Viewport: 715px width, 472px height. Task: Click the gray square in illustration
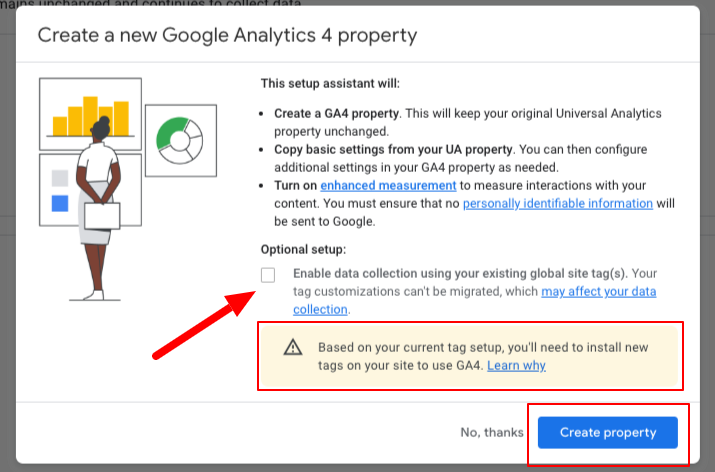(x=60, y=178)
